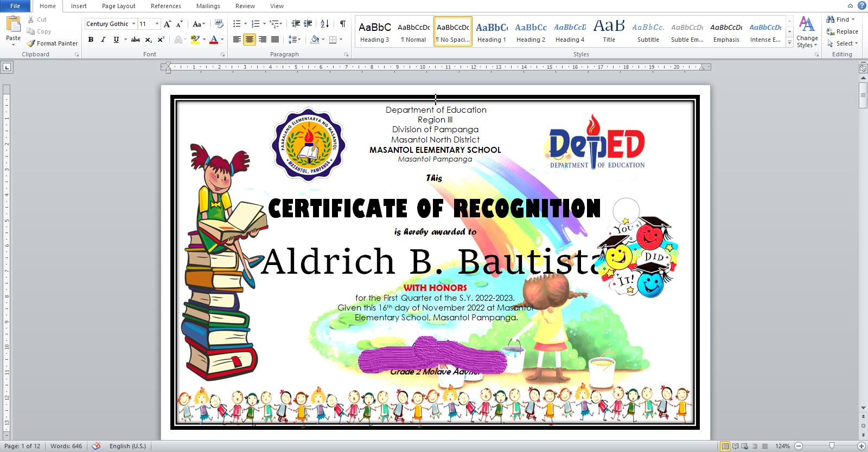The height and width of the screenshot is (452, 868).
Task: Switch to the Insert tab
Action: pos(79,6)
